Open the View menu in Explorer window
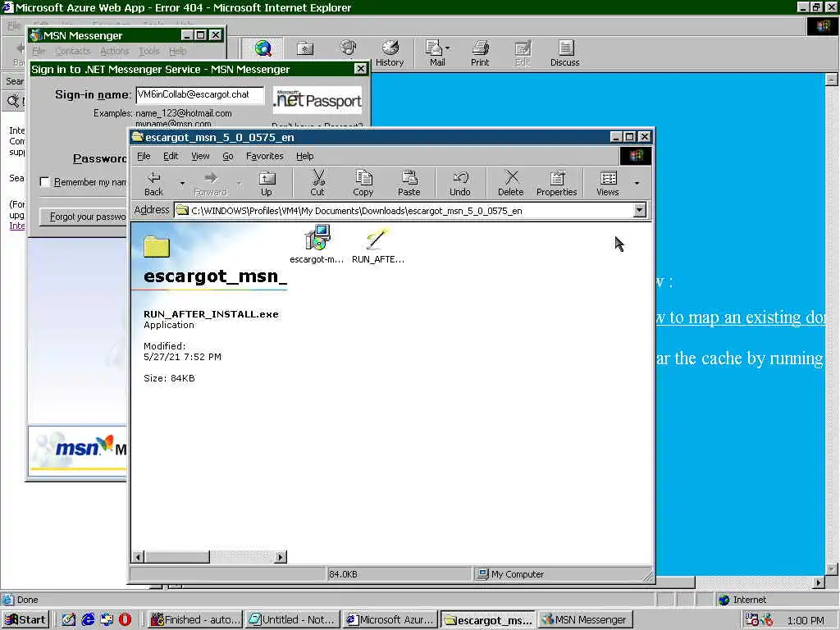 [x=200, y=156]
